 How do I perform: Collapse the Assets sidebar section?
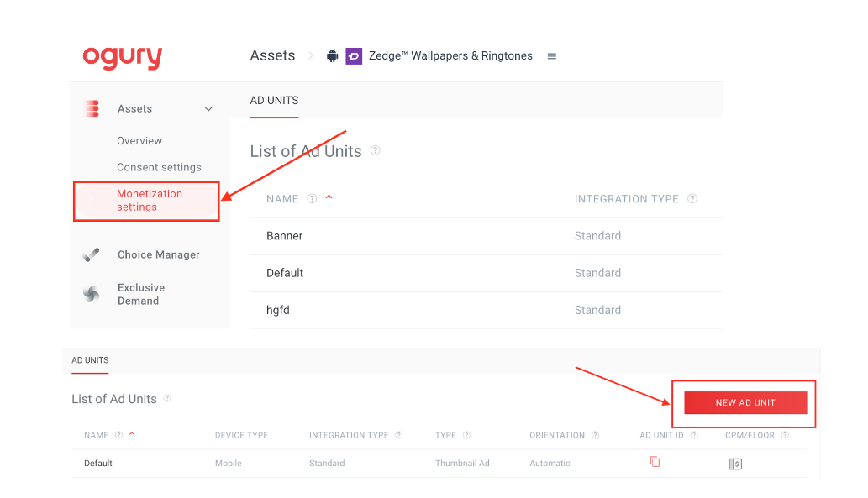click(208, 109)
